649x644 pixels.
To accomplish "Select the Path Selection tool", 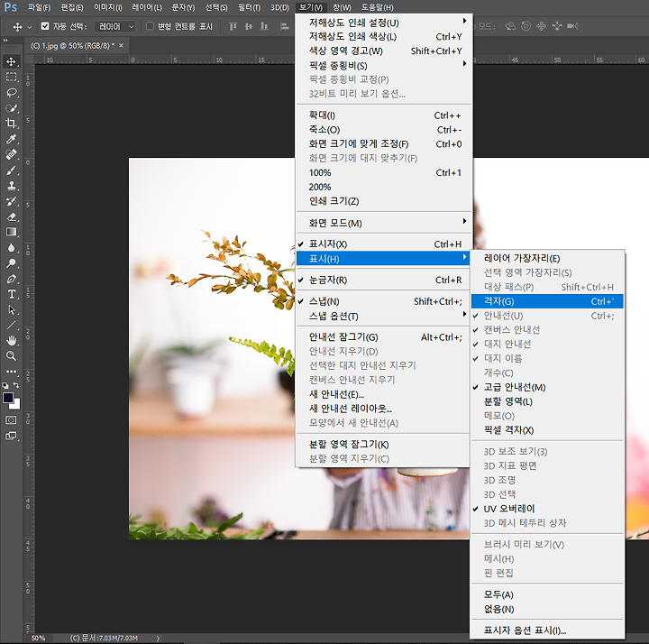I will coord(11,309).
